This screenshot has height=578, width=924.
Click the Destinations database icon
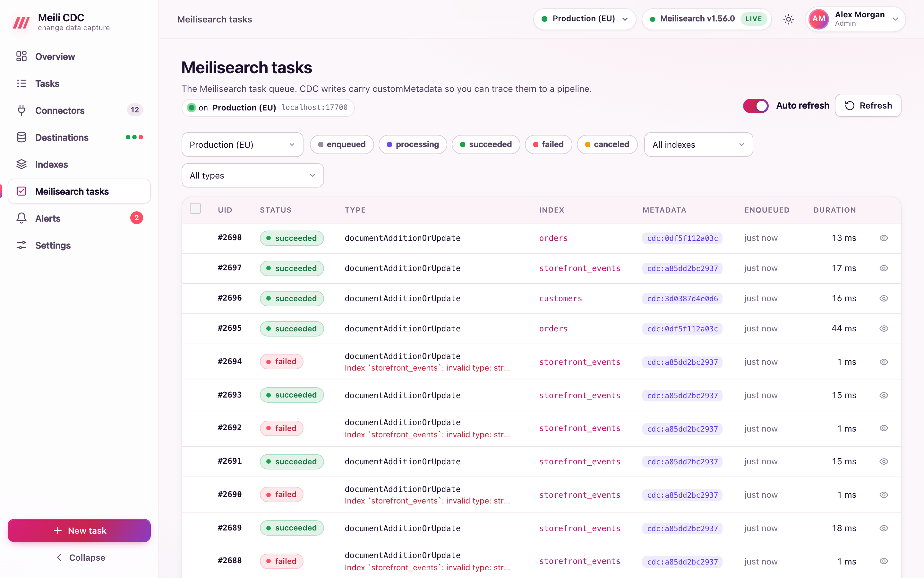click(21, 137)
